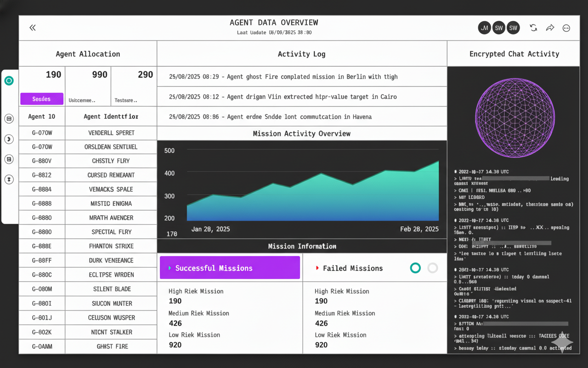Switch to the purple Sesiles tab
588x368 pixels.
click(42, 99)
